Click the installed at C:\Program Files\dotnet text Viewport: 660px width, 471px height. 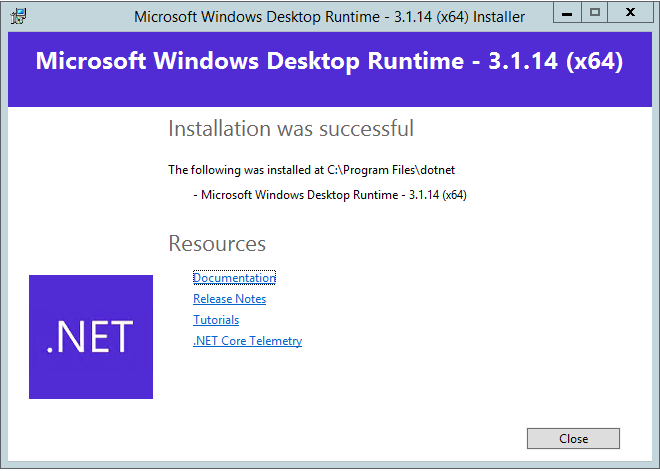(311, 170)
